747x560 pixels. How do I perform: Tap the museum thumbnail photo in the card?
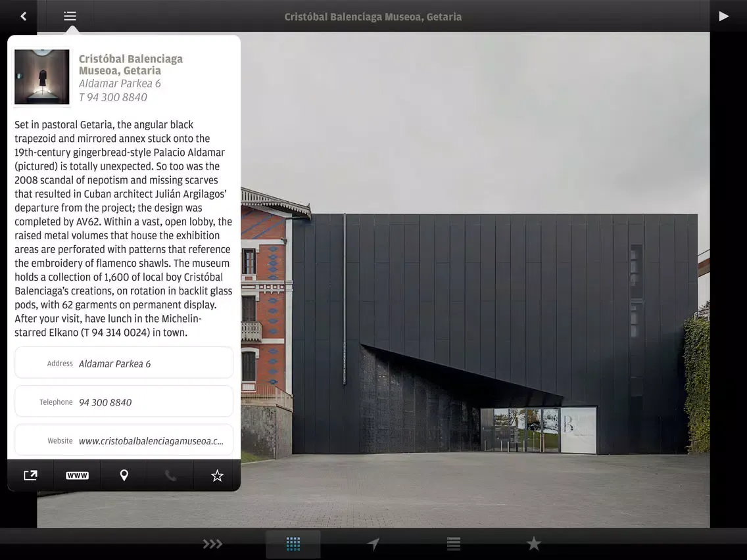pyautogui.click(x=42, y=77)
